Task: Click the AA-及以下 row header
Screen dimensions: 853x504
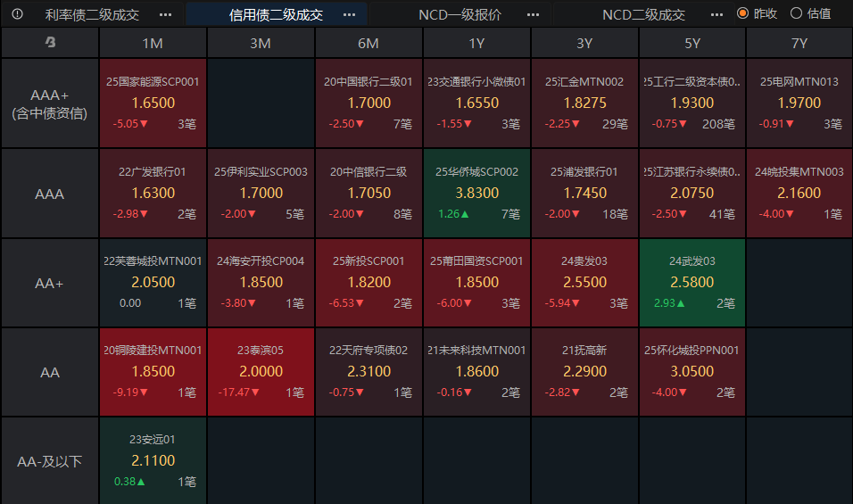Action: pos(49,461)
